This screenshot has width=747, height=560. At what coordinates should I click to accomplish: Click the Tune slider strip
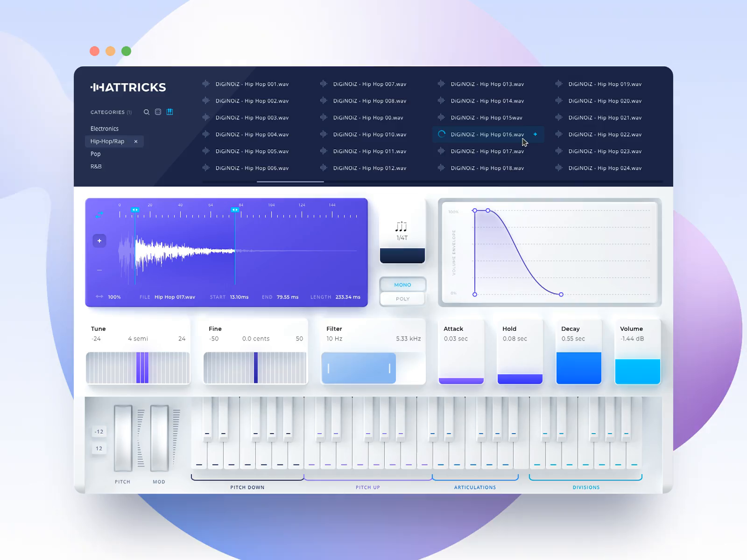138,368
